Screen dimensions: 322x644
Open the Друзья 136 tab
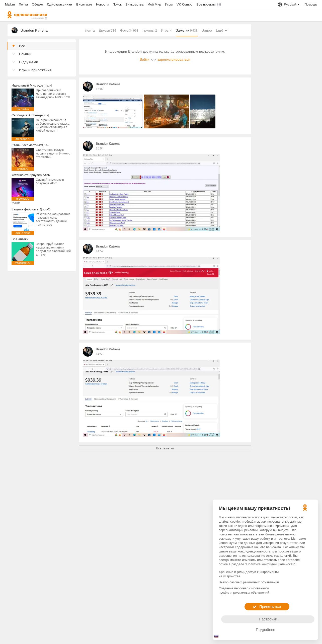[107, 30]
